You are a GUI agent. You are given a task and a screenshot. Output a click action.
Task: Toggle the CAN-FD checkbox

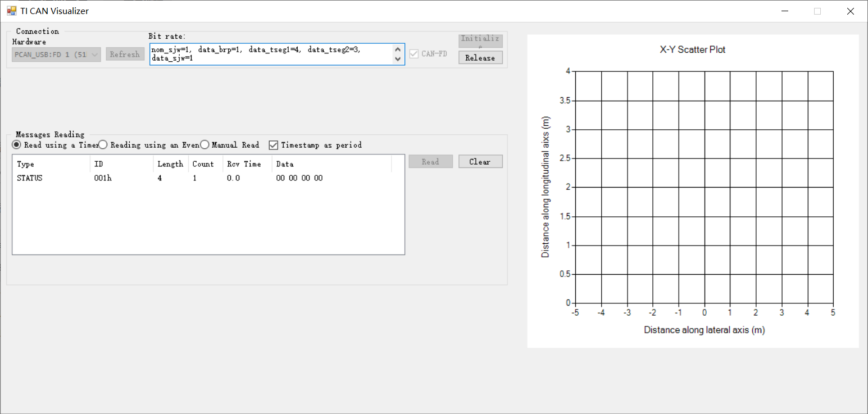414,54
